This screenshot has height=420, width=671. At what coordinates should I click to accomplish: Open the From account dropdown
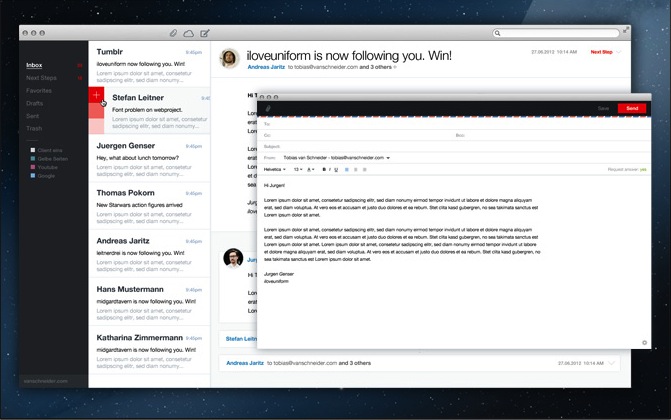pos(336,158)
